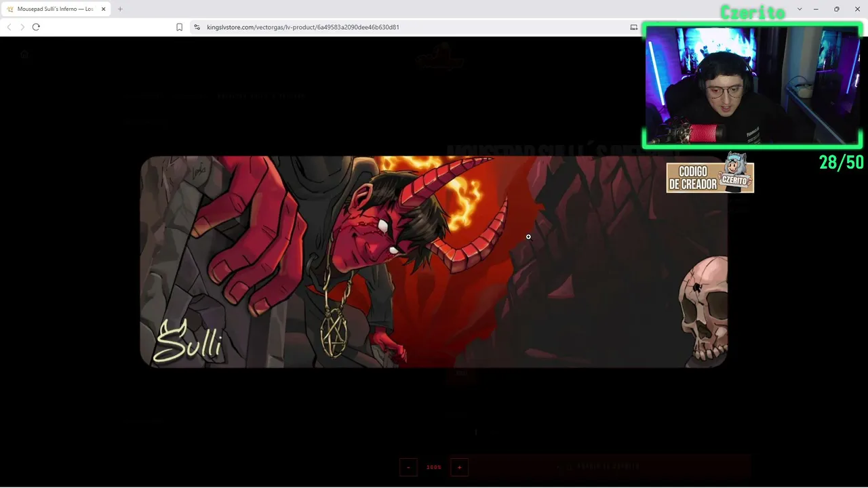Image resolution: width=868 pixels, height=488 pixels.
Task: Reload the page in the browser
Action: [36, 27]
